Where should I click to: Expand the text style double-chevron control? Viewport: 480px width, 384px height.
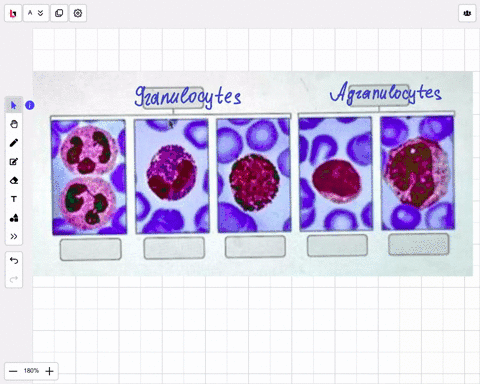pyautogui.click(x=41, y=13)
